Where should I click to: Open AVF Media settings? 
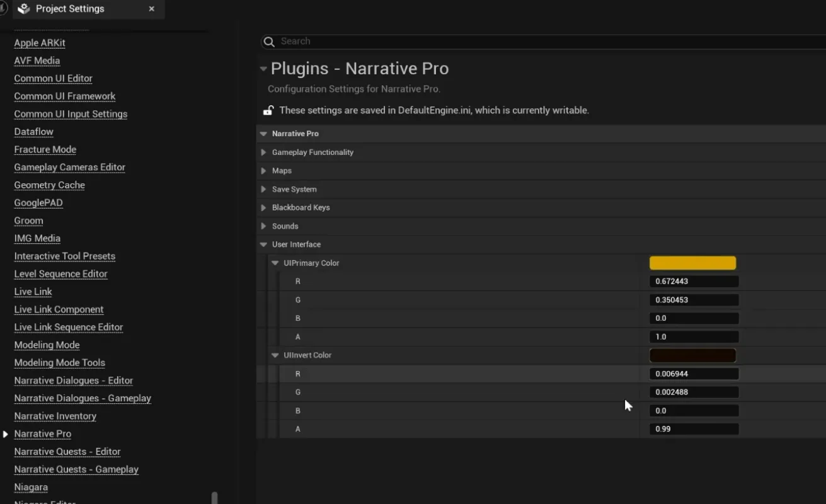(x=37, y=60)
